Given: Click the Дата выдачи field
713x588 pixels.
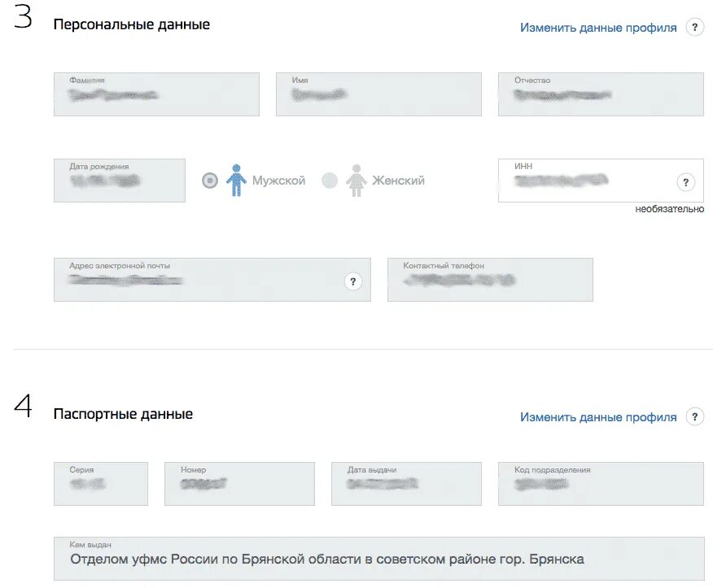Looking at the screenshot, I should click(x=406, y=484).
